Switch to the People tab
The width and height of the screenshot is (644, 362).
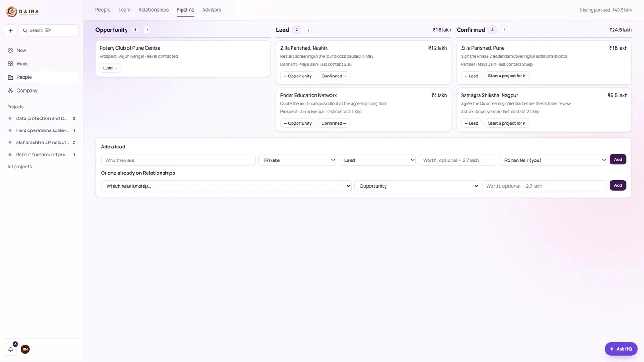(x=103, y=10)
